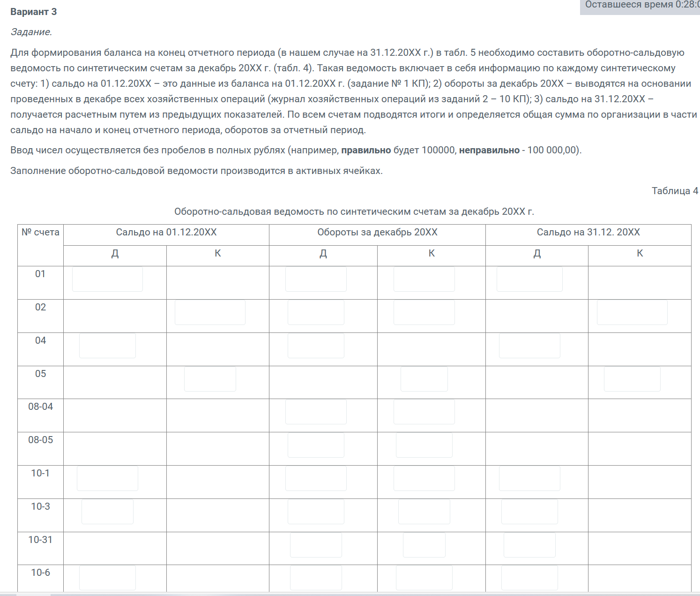
Task: Click account 02 December debit turnover field
Action: 316,312
